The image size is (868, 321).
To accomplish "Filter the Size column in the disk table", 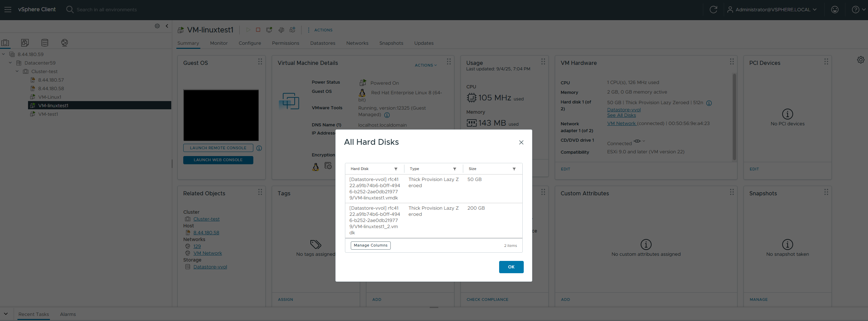I will click(x=514, y=169).
